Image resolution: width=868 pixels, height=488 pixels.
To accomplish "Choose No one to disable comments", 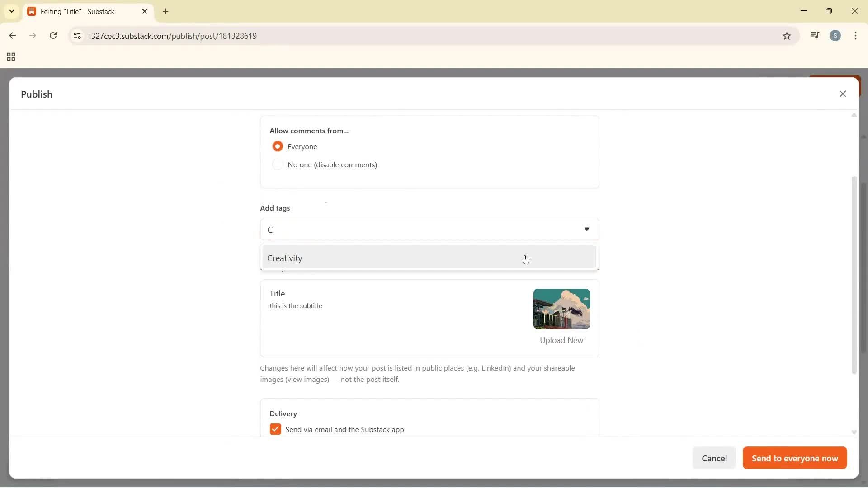I will (x=278, y=164).
